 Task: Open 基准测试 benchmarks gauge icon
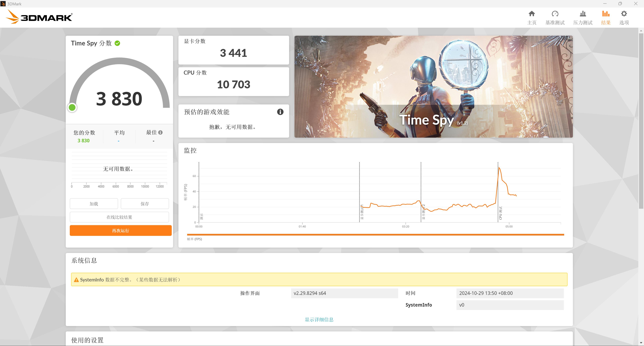[555, 14]
